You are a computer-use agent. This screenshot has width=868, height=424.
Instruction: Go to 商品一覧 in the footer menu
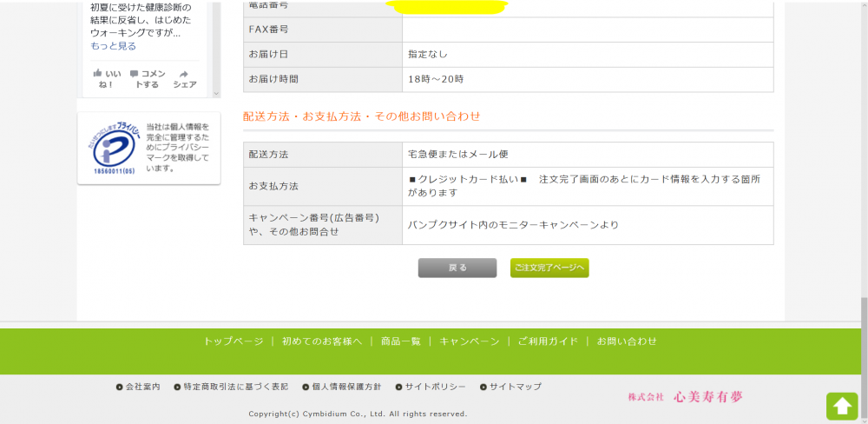coord(400,341)
